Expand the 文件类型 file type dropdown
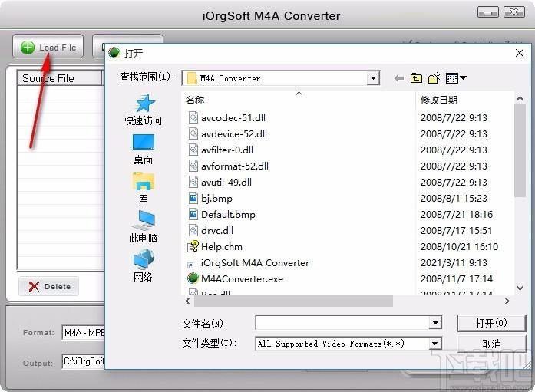The height and width of the screenshot is (392, 535). 434,344
